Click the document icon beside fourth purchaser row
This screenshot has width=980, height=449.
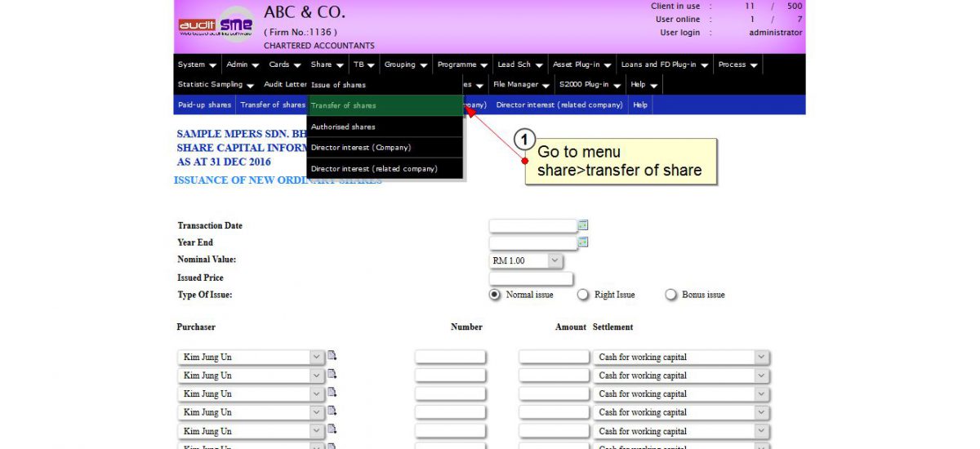pos(332,411)
